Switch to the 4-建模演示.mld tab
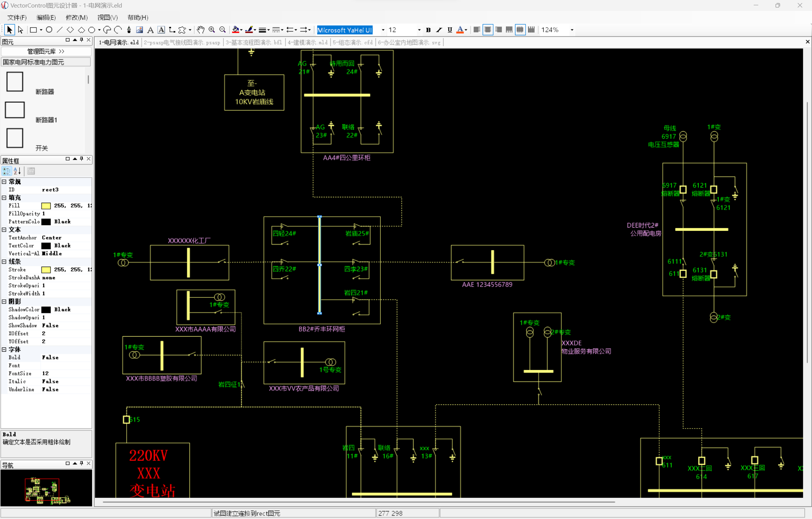The height and width of the screenshot is (519, 812). click(307, 42)
